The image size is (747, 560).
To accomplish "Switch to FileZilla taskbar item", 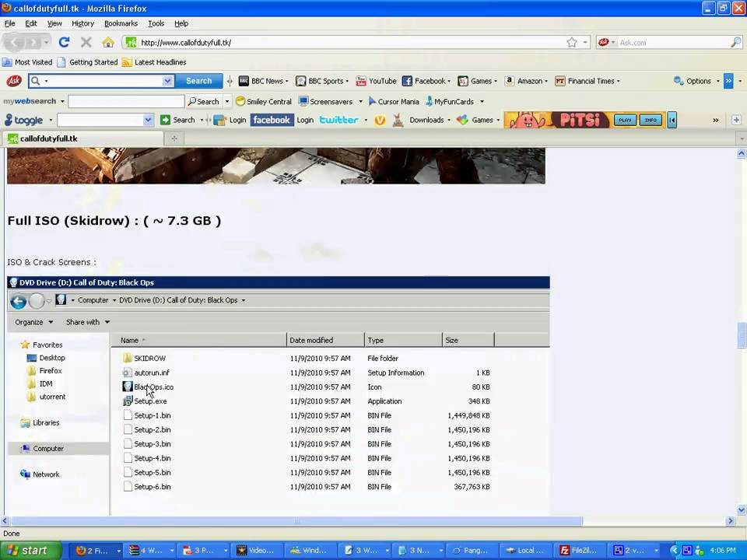I will point(580,551).
